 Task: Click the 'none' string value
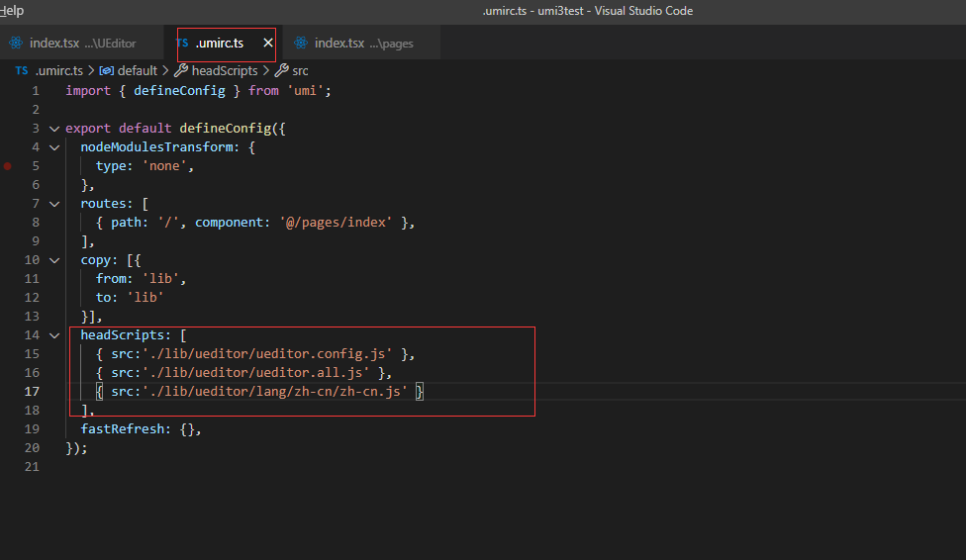(164, 165)
